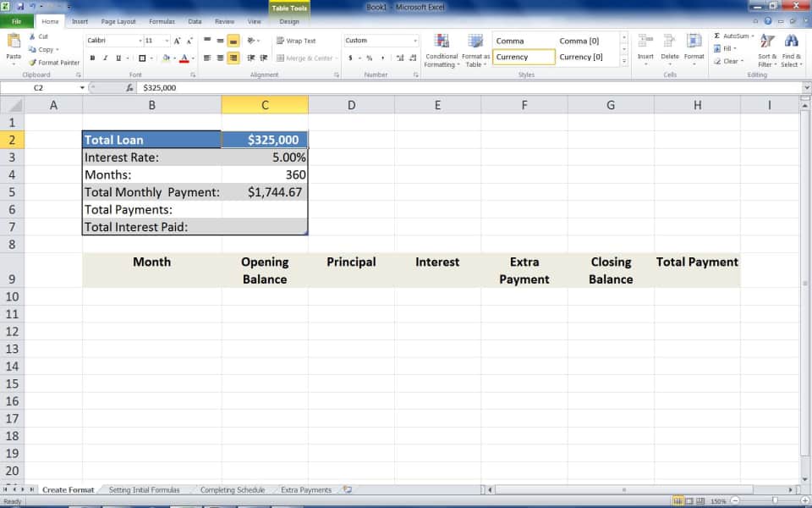Screen dimensions: 812x508
Task: Select the Sort & Filter icon
Action: pyautogui.click(x=767, y=42)
